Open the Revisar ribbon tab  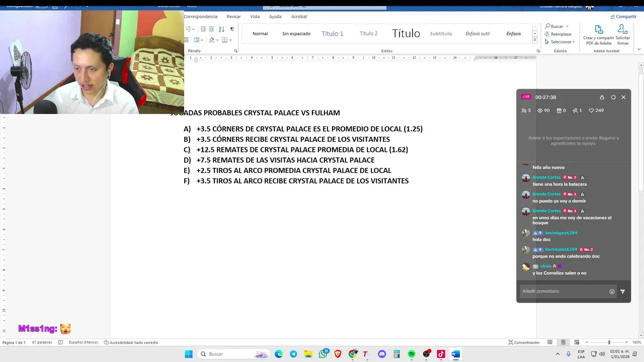pyautogui.click(x=233, y=17)
